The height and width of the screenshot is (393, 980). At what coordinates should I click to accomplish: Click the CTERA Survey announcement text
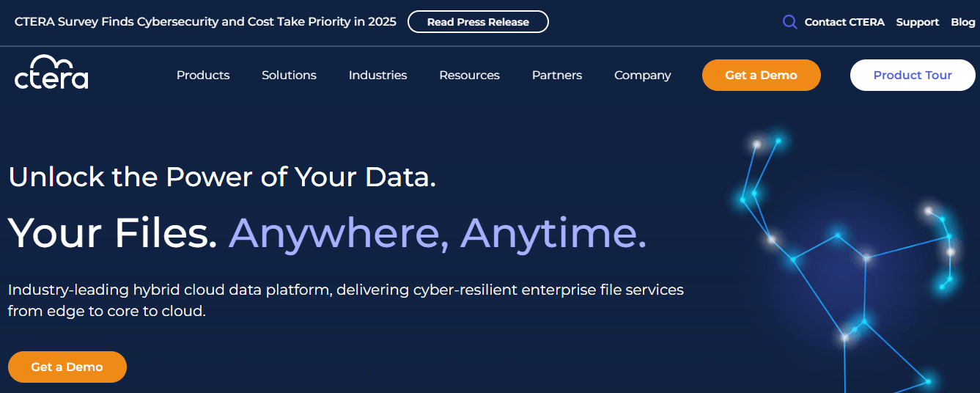pos(205,22)
